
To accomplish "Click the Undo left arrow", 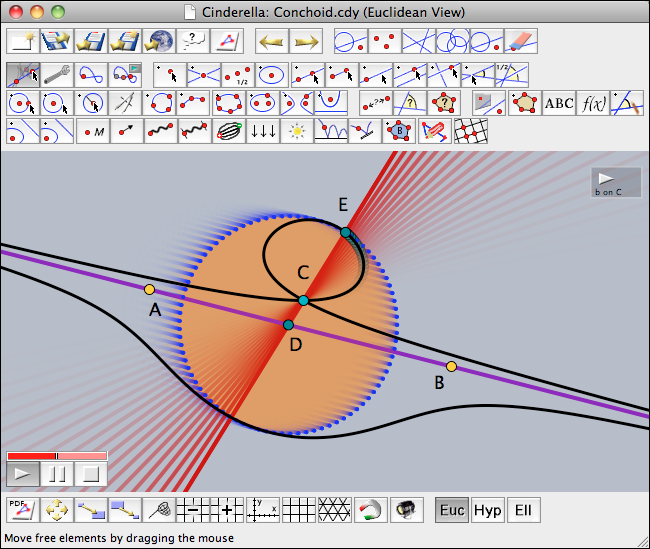I will (272, 41).
